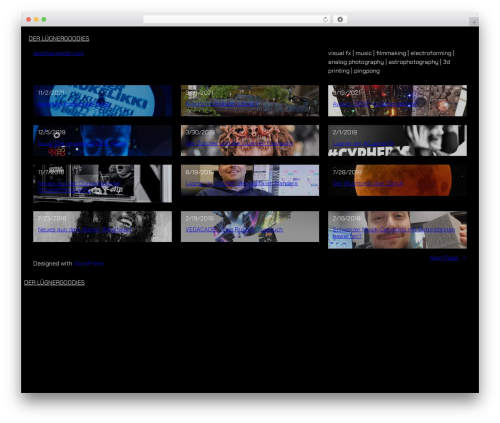Open the Lügner am #Cypher19 post
Viewport: 500px width, 423px height.
(363, 143)
